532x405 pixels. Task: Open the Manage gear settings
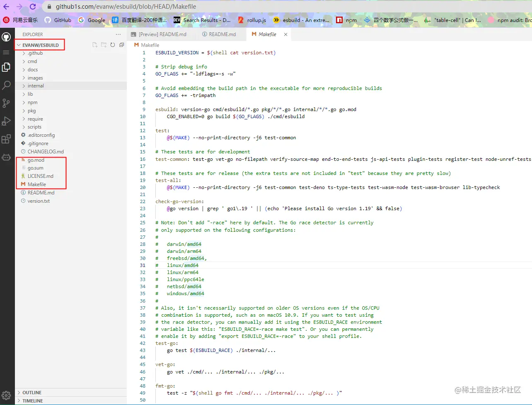point(6,395)
